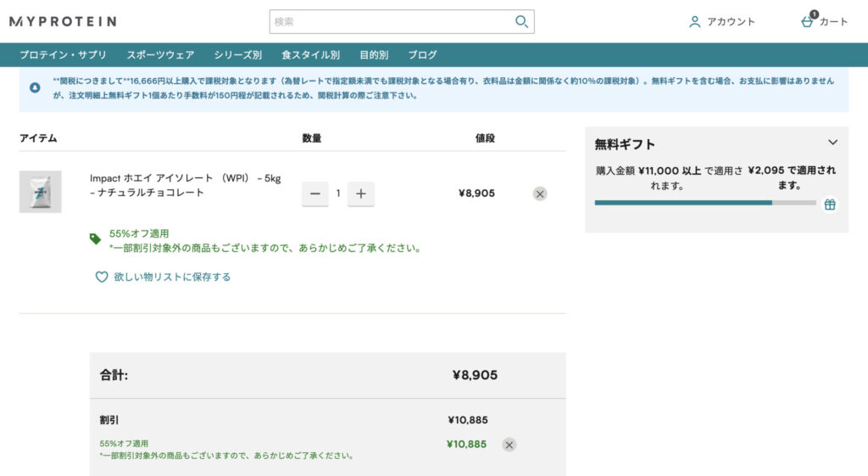Click the free gift progress bar
The height and width of the screenshot is (476, 868).
click(x=705, y=203)
